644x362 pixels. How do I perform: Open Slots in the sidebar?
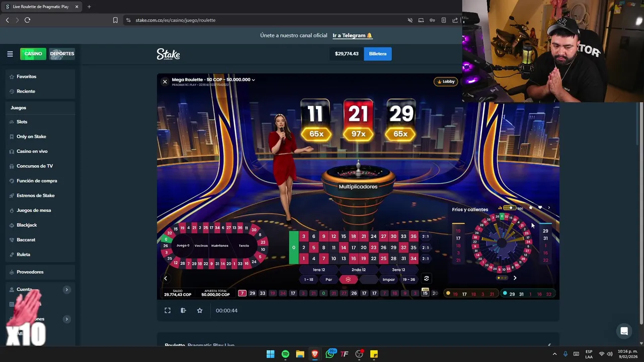tap(40, 122)
